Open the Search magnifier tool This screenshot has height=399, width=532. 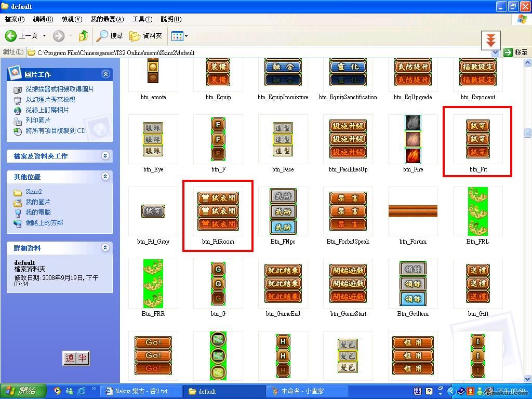102,36
